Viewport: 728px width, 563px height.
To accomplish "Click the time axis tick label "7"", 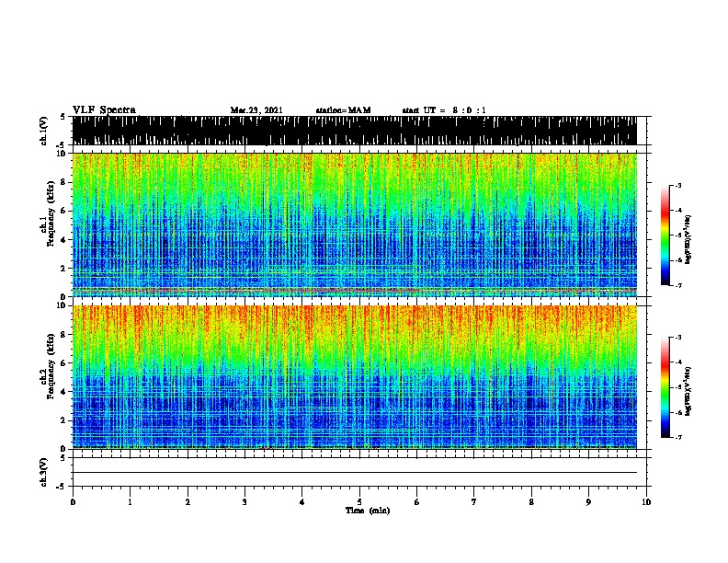I will pyautogui.click(x=474, y=502).
